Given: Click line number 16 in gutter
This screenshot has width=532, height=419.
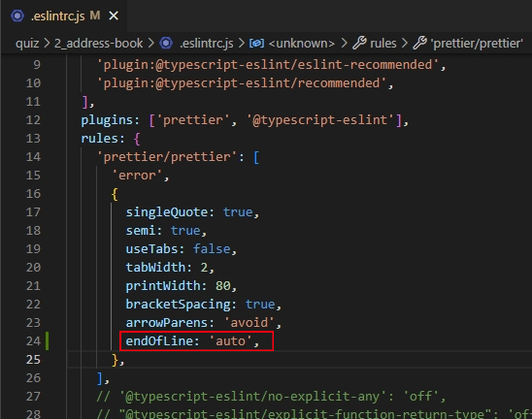Looking at the screenshot, I should (x=33, y=194).
